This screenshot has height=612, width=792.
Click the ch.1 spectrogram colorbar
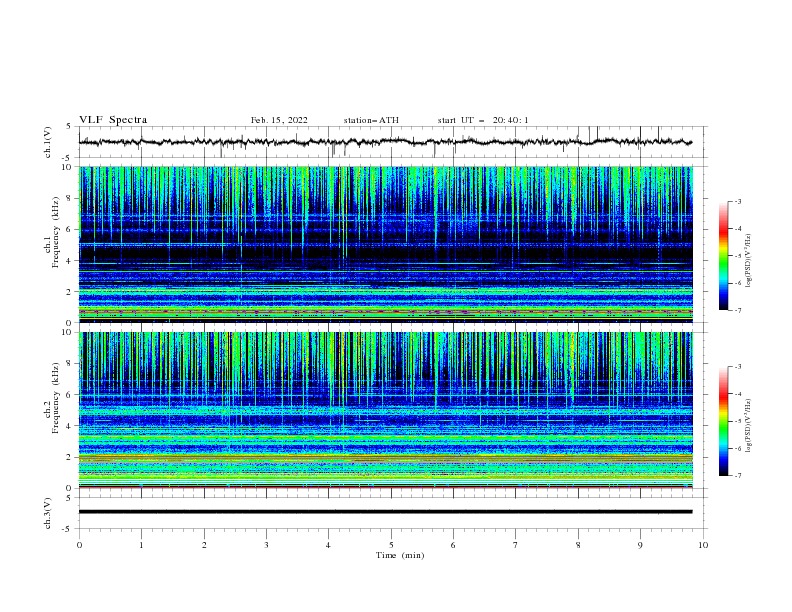click(x=723, y=256)
